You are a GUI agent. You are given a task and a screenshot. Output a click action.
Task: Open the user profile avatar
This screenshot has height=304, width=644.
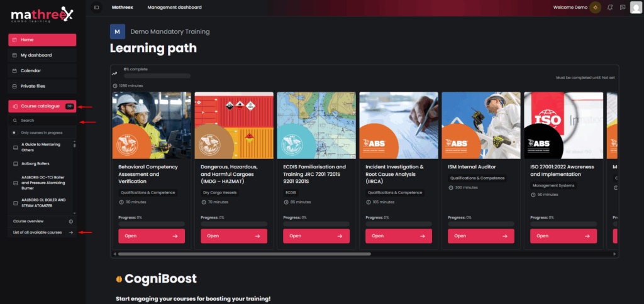[636, 8]
